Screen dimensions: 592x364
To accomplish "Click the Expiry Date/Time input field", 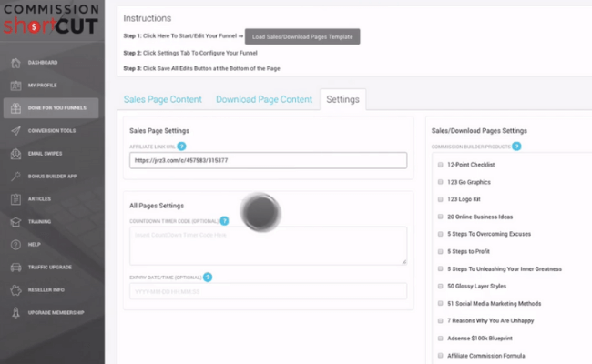I will coord(268,291).
